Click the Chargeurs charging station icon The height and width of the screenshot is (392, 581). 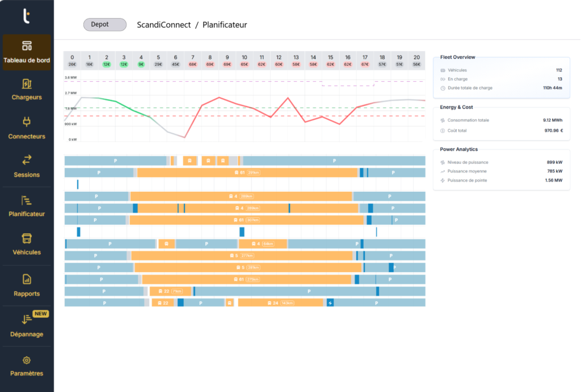(27, 84)
